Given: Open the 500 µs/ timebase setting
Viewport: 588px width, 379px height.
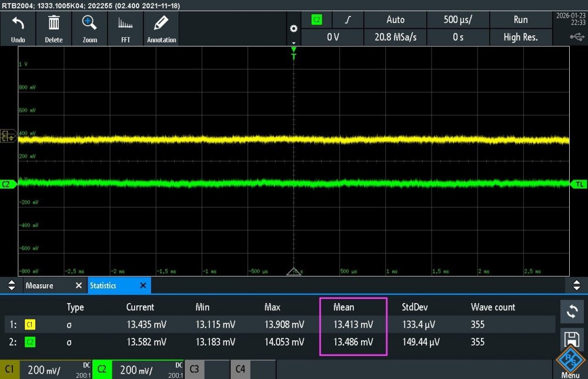Looking at the screenshot, I should [x=458, y=19].
